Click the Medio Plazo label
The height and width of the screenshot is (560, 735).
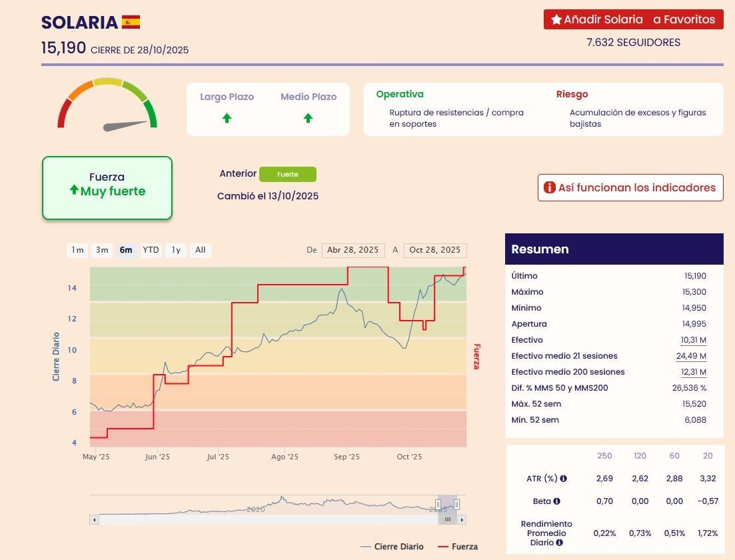[309, 97]
